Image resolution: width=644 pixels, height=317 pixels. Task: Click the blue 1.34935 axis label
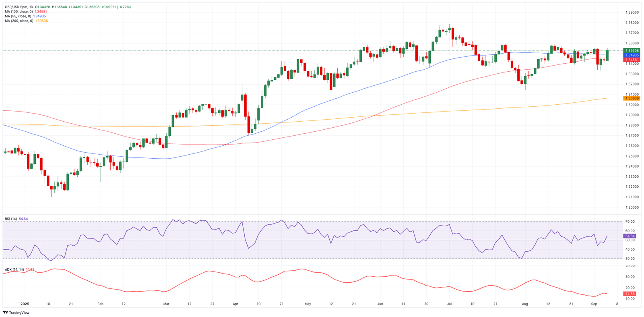[632, 55]
